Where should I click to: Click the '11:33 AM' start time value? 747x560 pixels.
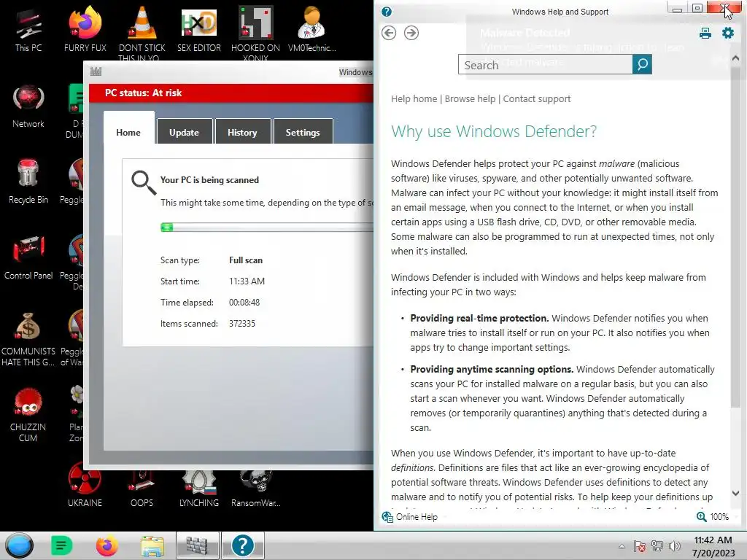pos(247,281)
